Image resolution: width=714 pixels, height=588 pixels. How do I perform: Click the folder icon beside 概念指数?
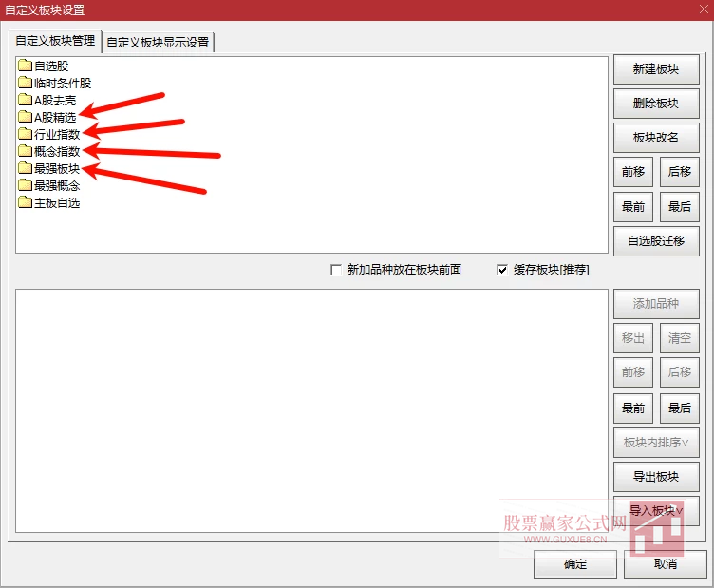tap(25, 151)
